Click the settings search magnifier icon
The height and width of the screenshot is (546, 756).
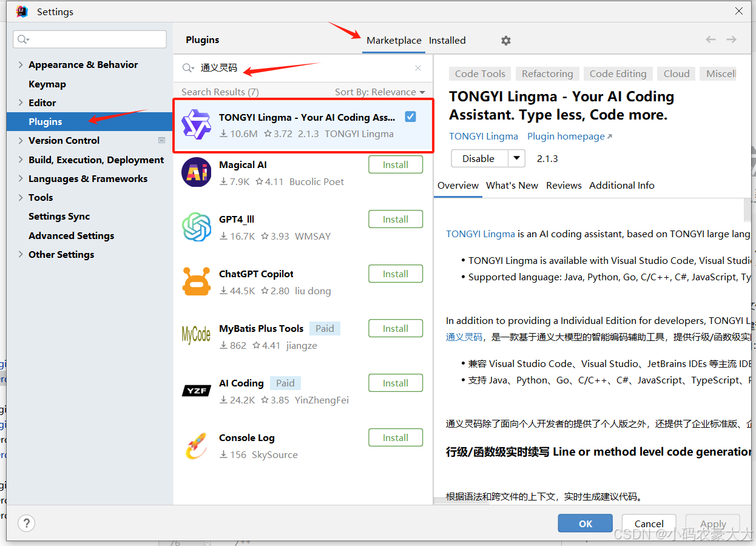[x=24, y=39]
